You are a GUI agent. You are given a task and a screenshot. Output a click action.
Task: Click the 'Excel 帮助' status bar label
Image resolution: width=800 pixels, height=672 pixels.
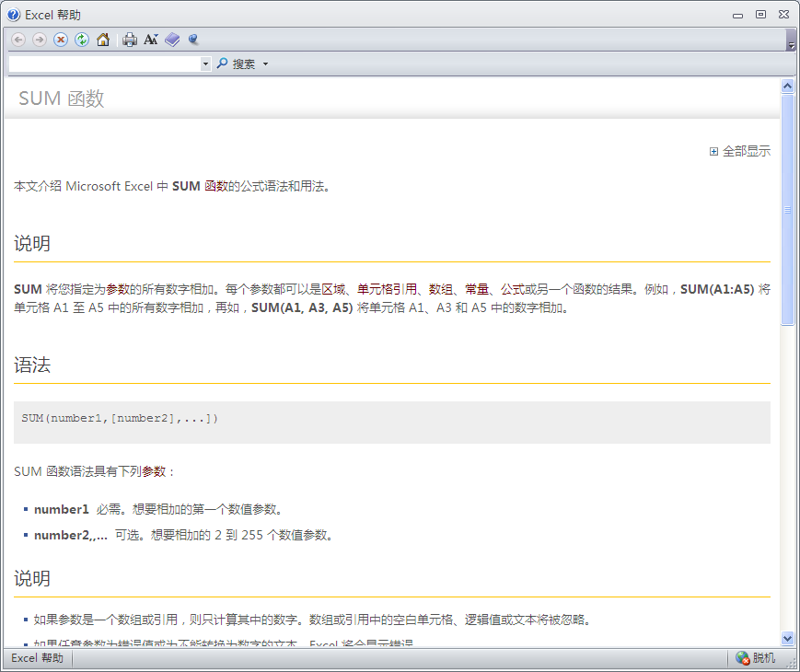(x=37, y=657)
